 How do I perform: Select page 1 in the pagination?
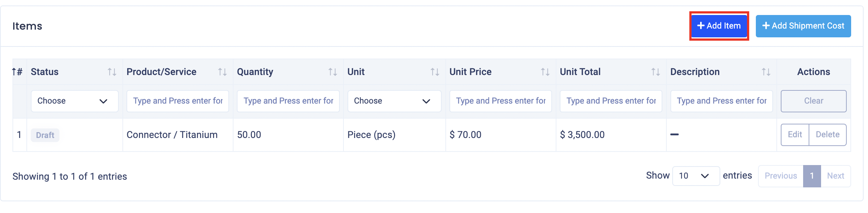coord(812,176)
